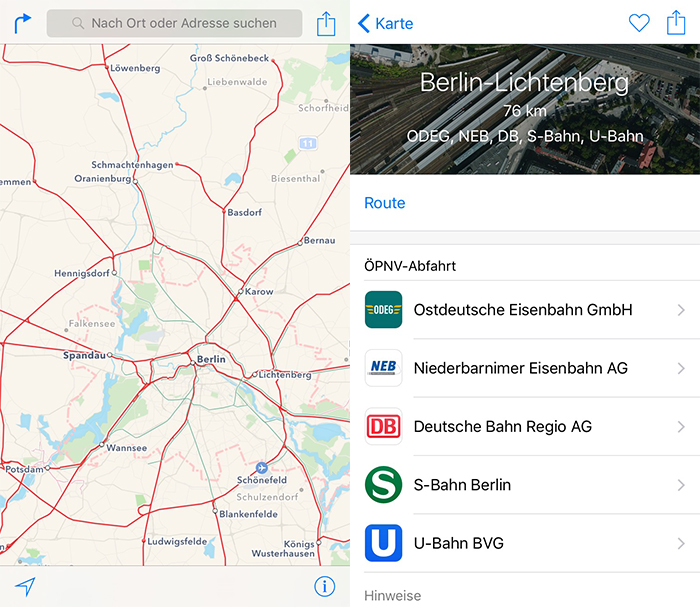The height and width of the screenshot is (607, 700).
Task: Tap the Potsdam station label on map
Action: coord(25,470)
